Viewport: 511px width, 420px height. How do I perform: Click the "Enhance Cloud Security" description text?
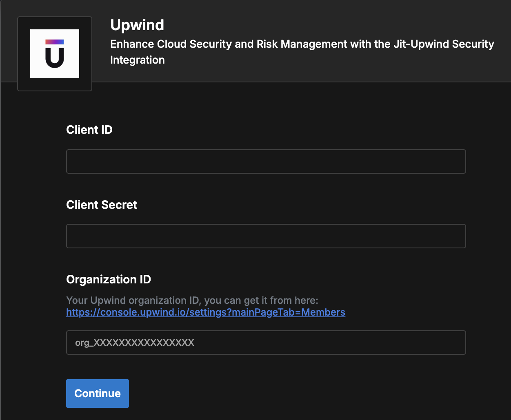[x=302, y=52]
